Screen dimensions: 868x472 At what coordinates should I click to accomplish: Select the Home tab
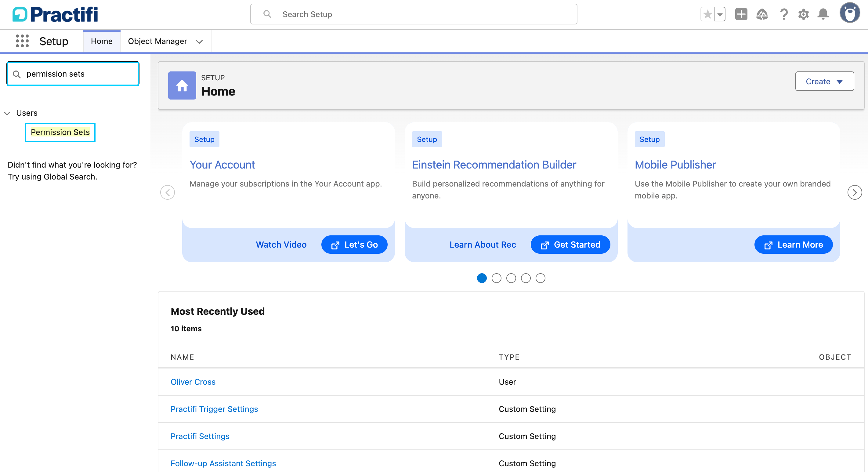(x=101, y=41)
